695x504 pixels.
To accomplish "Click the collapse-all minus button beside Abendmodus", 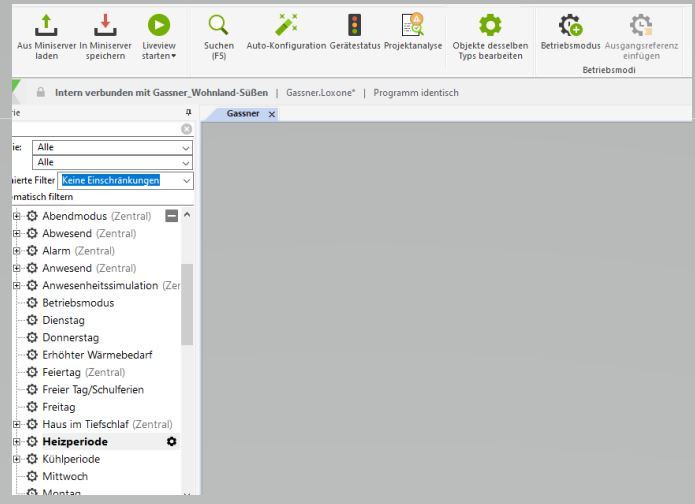I will coord(172,216).
